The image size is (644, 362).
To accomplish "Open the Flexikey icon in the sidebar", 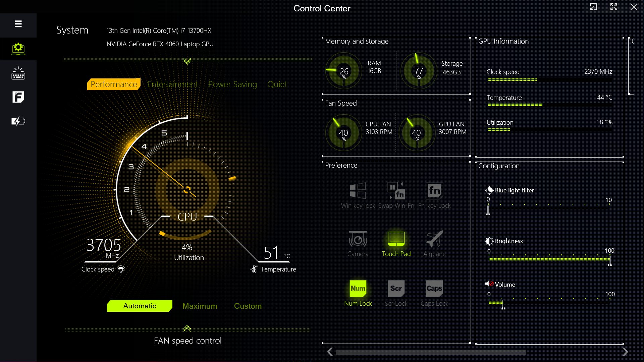I will click(x=18, y=97).
